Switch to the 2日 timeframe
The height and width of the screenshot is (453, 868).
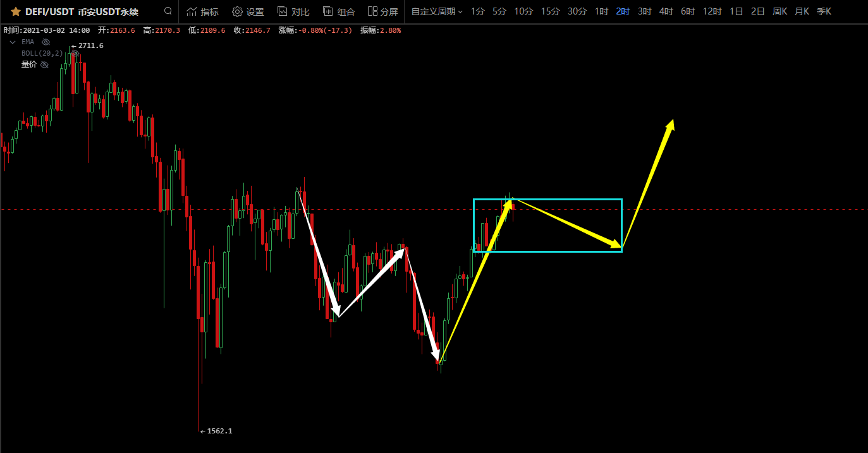point(757,11)
